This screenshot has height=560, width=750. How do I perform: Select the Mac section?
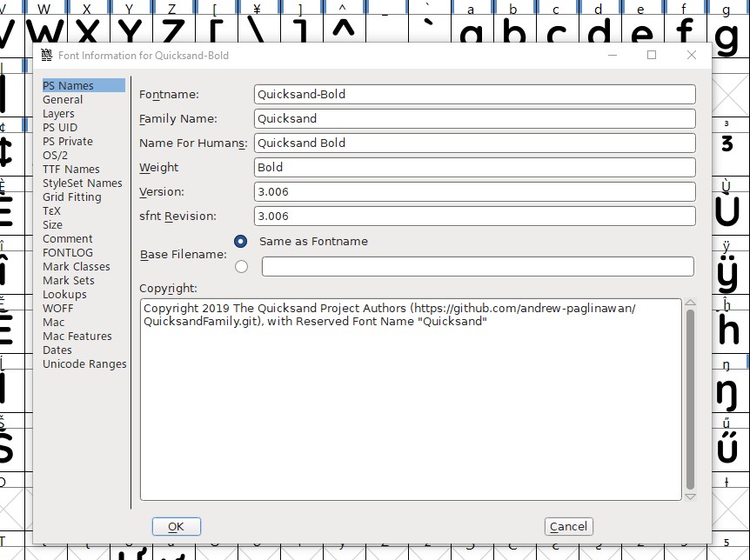(x=53, y=322)
